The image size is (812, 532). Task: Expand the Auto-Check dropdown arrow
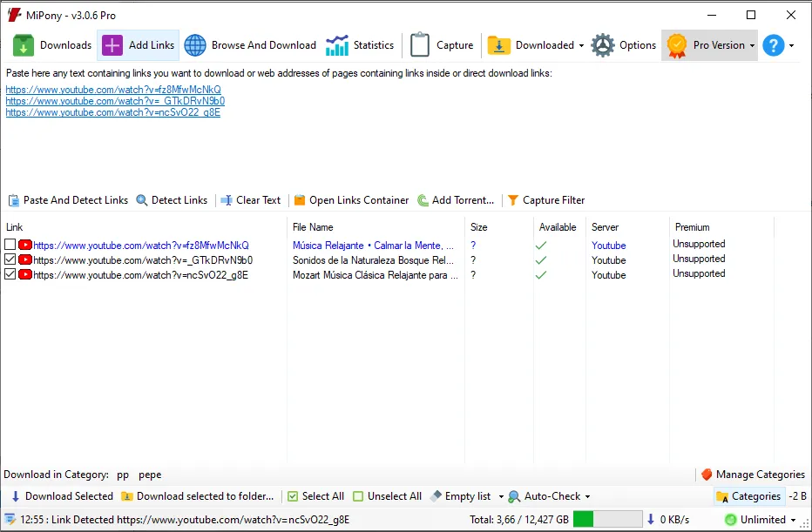(587, 497)
